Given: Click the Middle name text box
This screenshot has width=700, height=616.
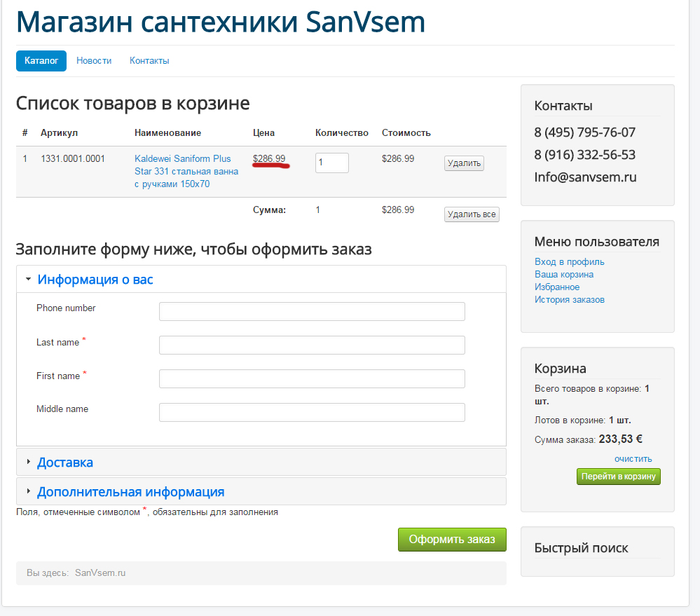Looking at the screenshot, I should 312,412.
